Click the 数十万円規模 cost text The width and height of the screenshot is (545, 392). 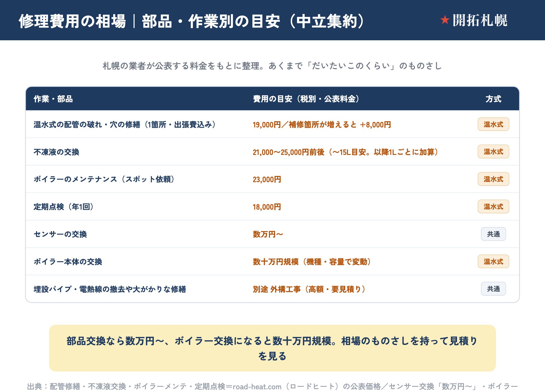tap(313, 262)
